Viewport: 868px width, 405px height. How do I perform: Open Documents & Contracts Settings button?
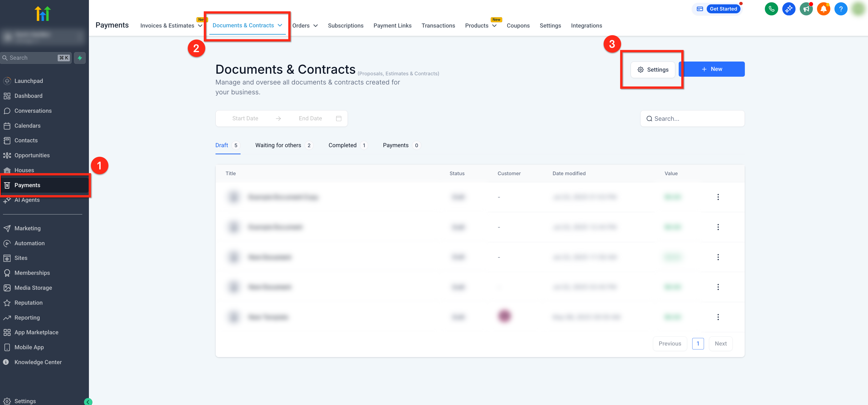[653, 70]
